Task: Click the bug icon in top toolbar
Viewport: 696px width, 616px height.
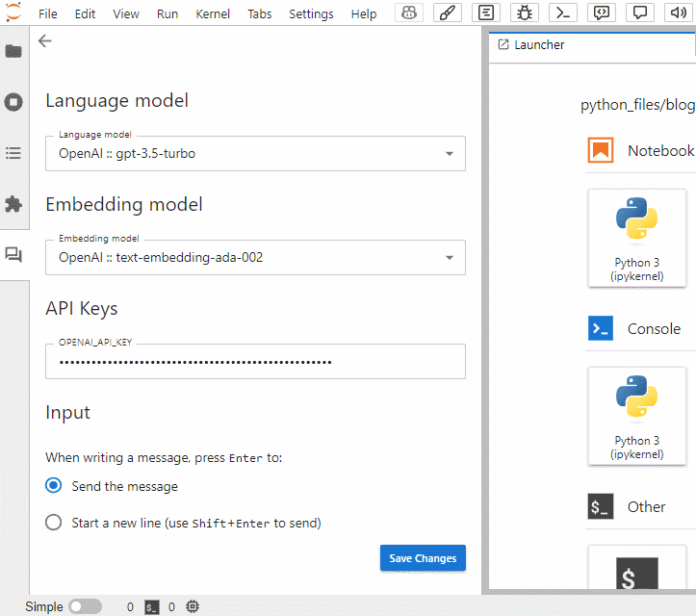Action: [x=525, y=13]
